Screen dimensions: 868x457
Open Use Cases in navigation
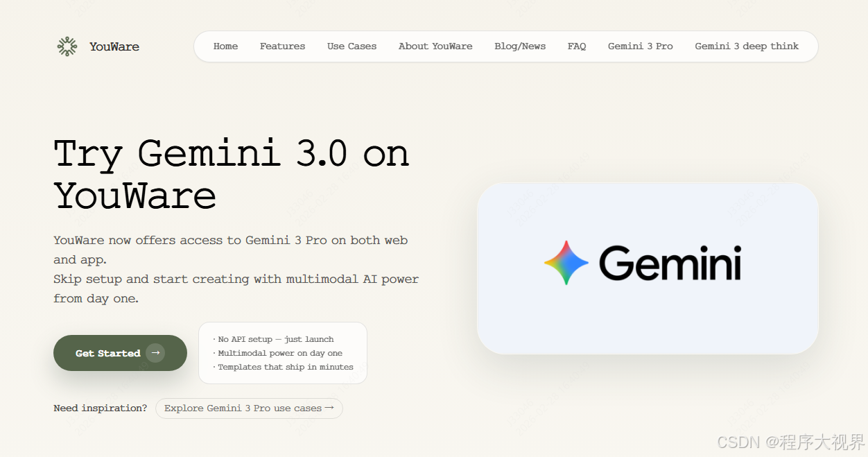351,46
